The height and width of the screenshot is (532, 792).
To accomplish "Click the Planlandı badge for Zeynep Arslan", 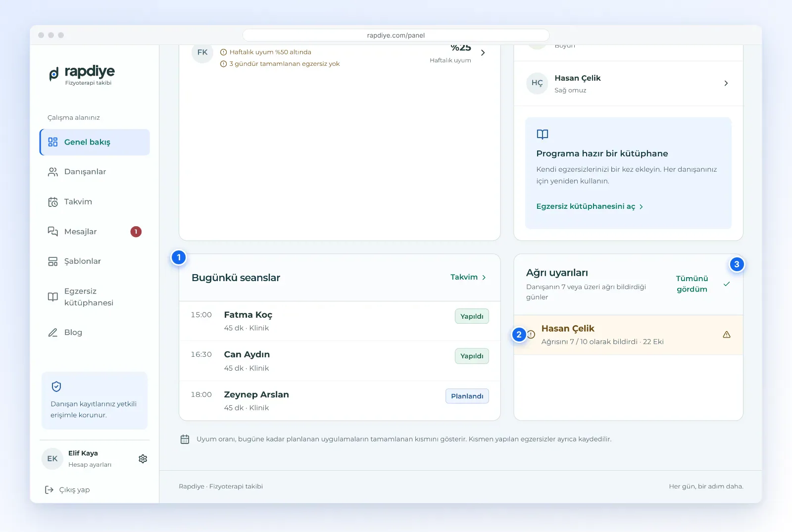I will click(467, 396).
